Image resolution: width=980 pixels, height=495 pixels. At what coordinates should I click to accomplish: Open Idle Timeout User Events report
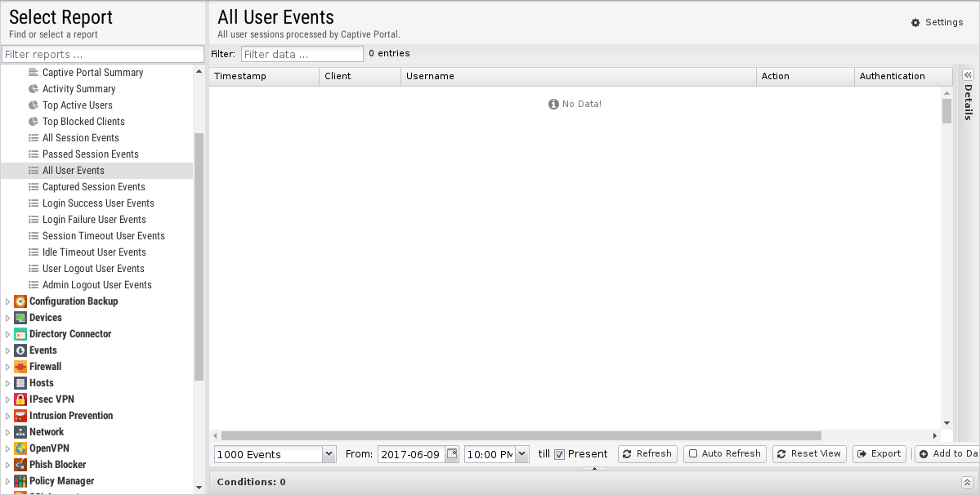[94, 252]
